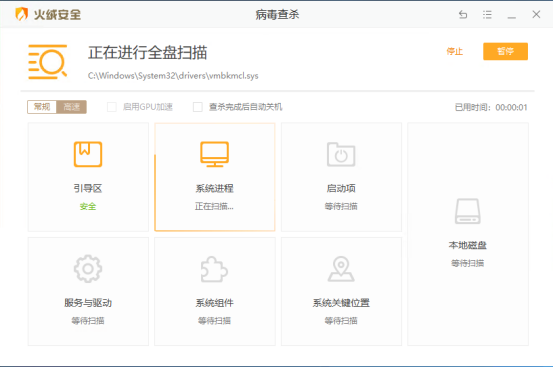This screenshot has height=367, width=554.
Task: Click the 正在扫描... status text
Action: (x=214, y=206)
